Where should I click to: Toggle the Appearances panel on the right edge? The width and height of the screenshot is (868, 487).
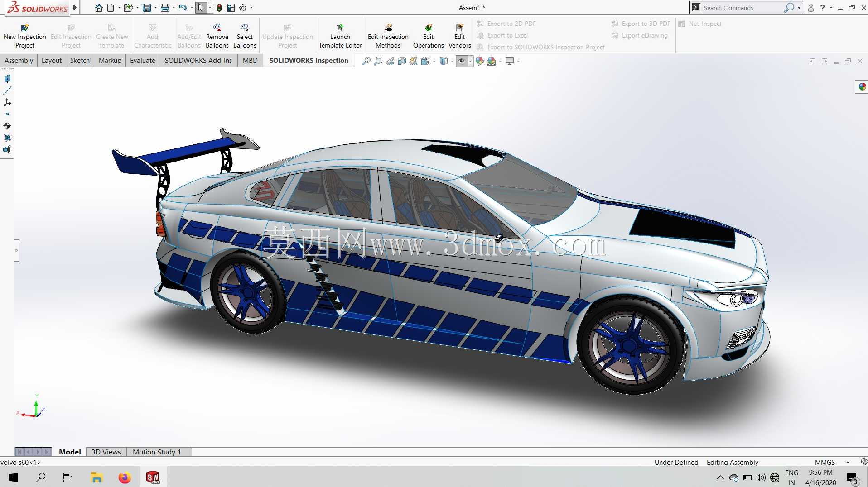[x=862, y=86]
